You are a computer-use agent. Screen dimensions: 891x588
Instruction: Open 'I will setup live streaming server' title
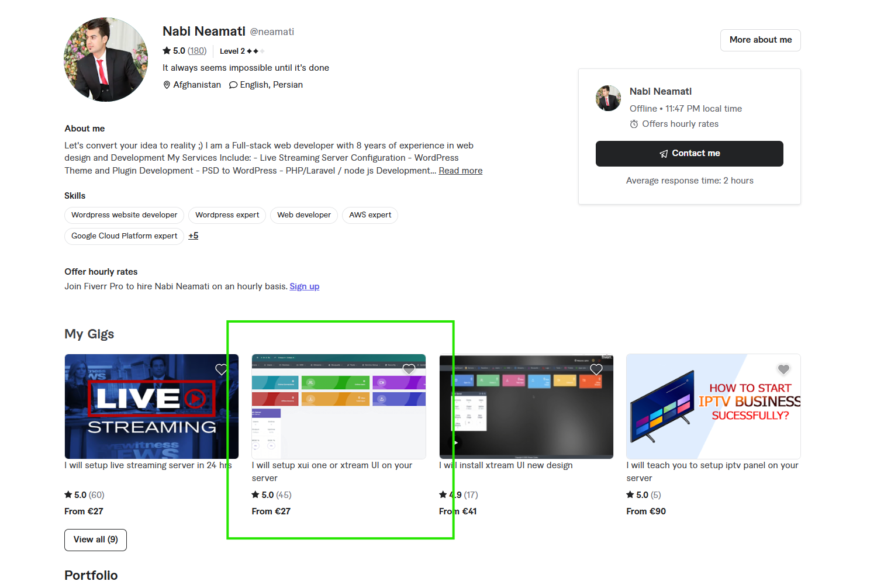point(148,465)
